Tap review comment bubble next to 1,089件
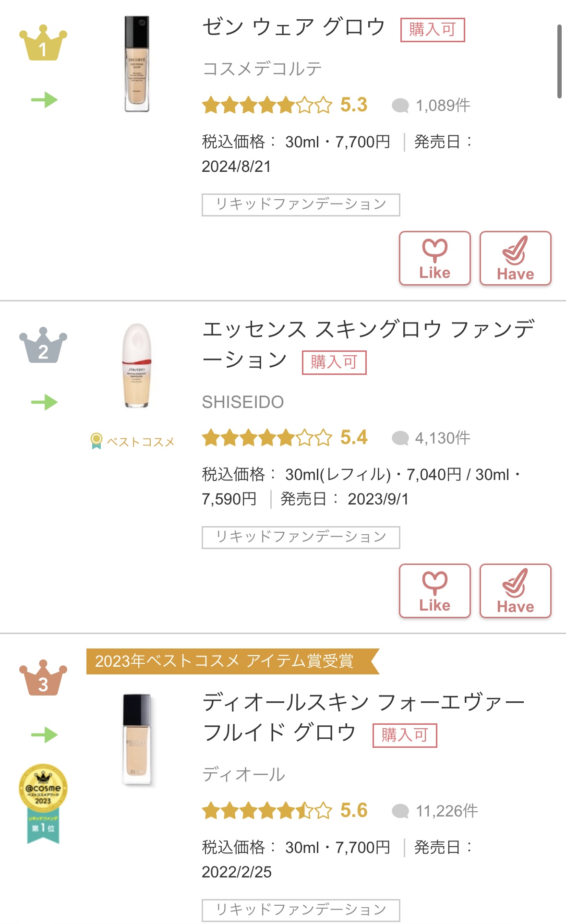 pos(400,106)
